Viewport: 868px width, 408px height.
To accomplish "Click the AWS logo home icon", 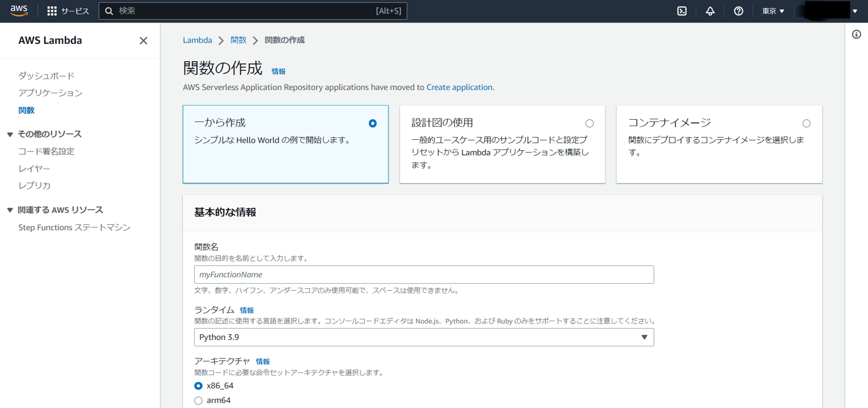I will [19, 11].
